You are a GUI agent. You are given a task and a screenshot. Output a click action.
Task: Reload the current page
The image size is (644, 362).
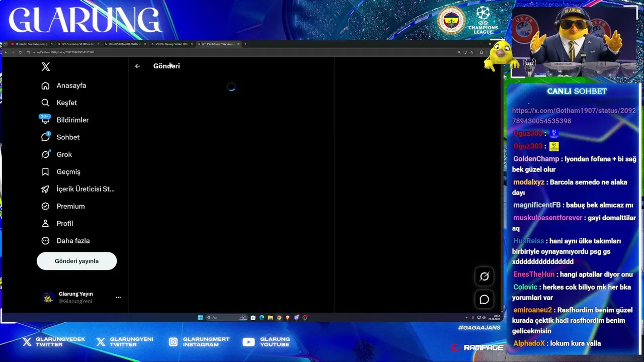coord(20,52)
